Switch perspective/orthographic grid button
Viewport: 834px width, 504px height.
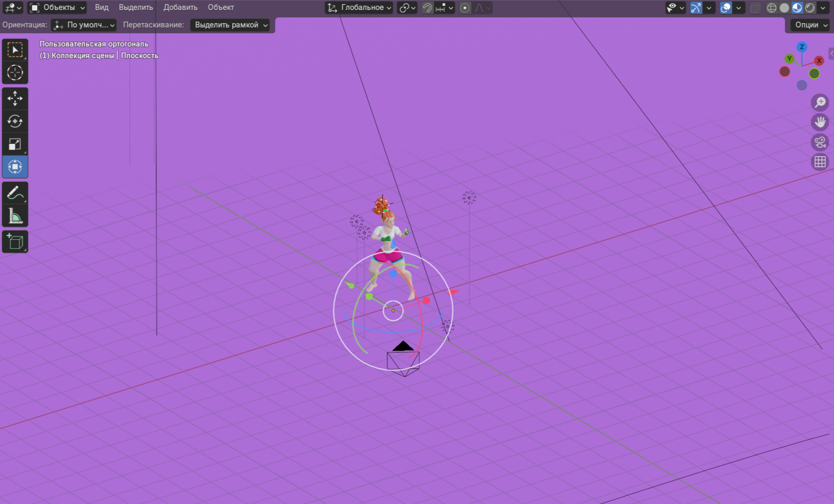[820, 161]
